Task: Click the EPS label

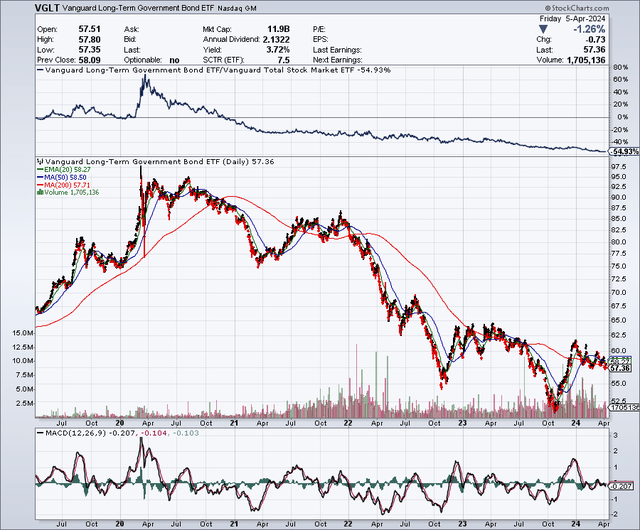Action: point(320,40)
